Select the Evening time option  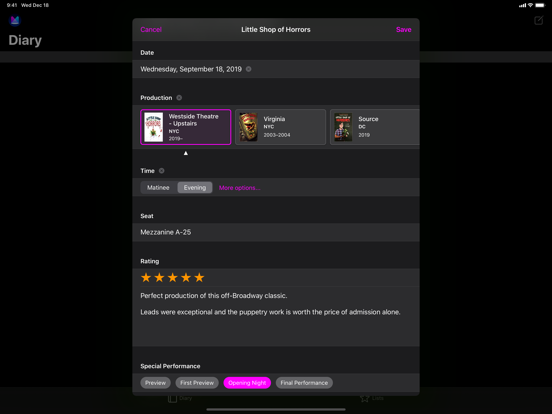(195, 188)
